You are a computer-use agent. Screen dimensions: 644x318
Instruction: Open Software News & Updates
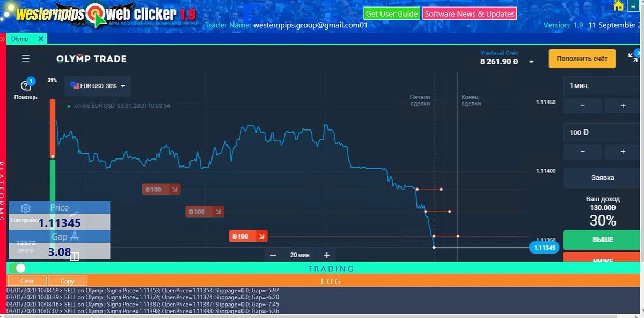(470, 13)
